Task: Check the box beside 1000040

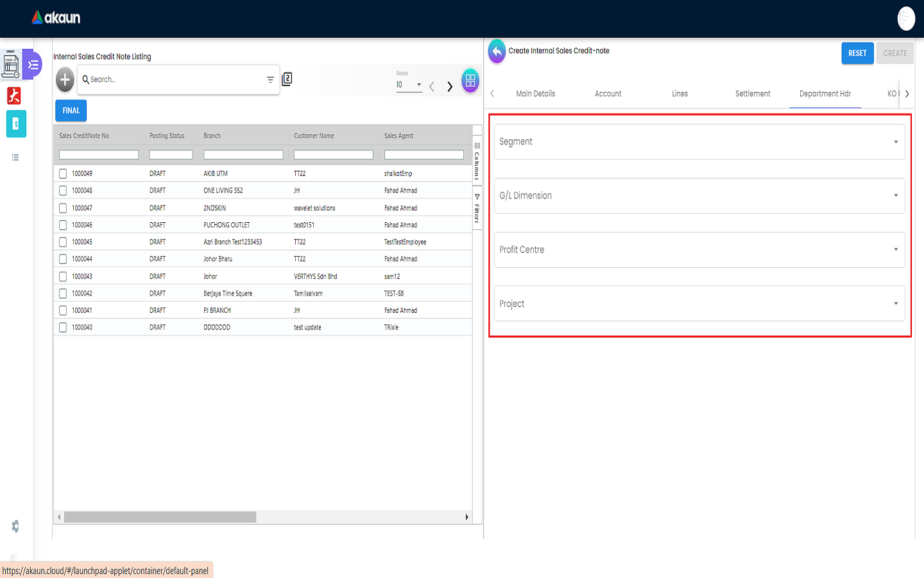Action: (x=63, y=328)
